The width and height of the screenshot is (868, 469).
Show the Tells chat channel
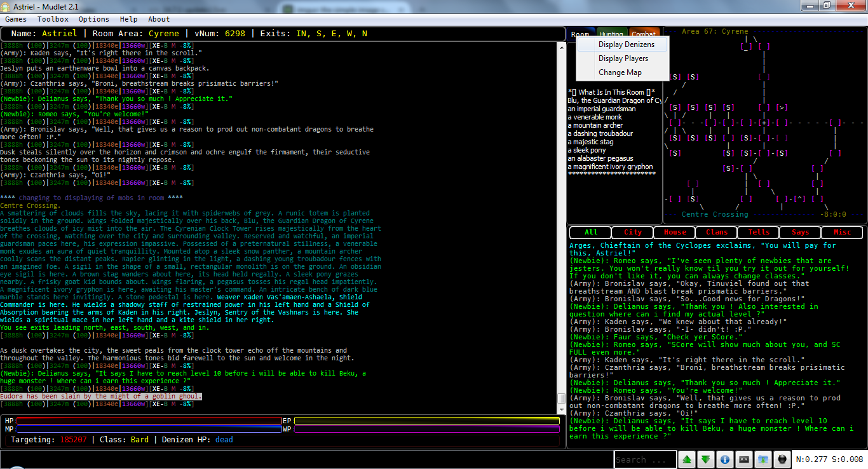[759, 233]
